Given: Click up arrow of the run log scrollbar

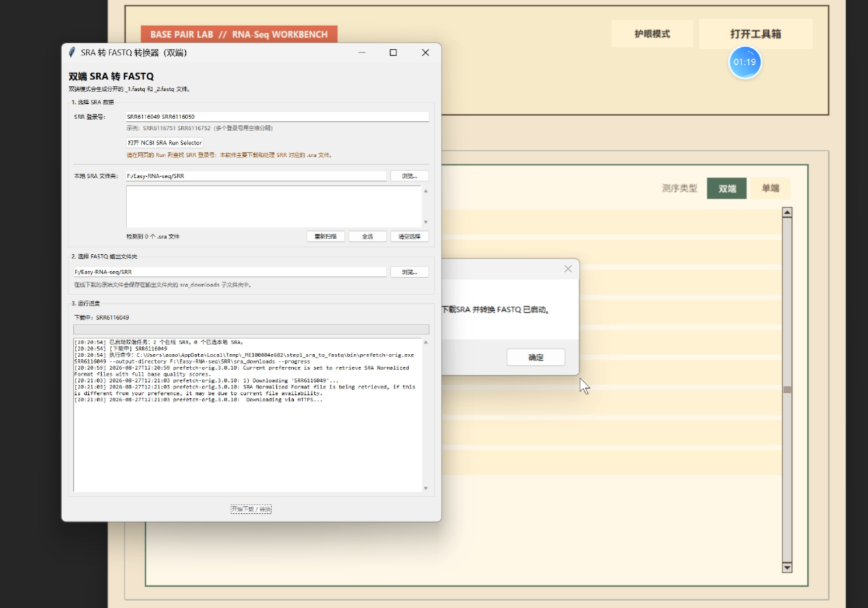Looking at the screenshot, I should point(426,342).
